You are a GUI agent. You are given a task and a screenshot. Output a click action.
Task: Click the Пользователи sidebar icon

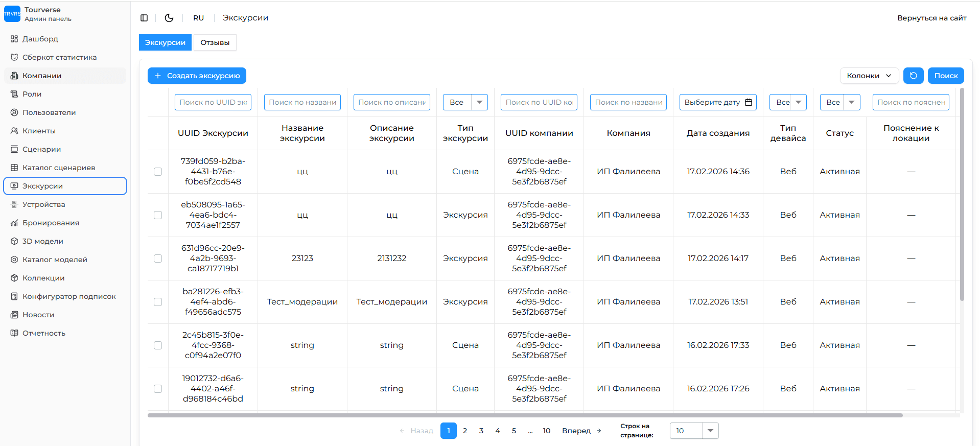pos(14,112)
